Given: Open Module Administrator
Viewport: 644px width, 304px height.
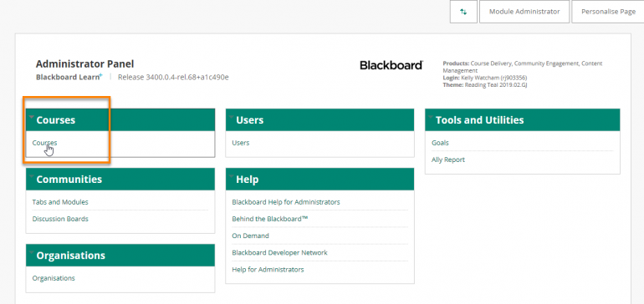Looking at the screenshot, I should pyautogui.click(x=524, y=12).
